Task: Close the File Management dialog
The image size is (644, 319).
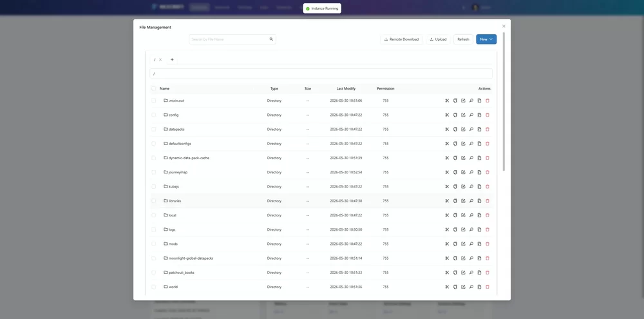Action: tap(504, 26)
